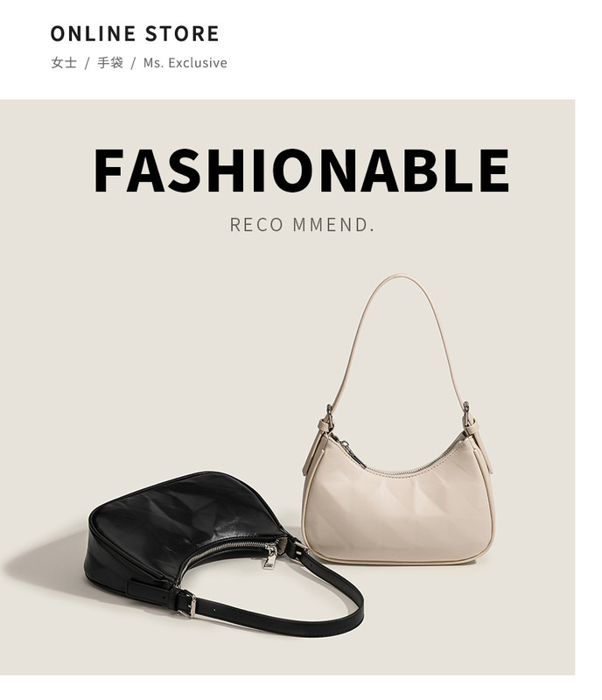This screenshot has height=700, width=602.
Task: Select the 女士 breadcrumb text
Action: [64, 63]
